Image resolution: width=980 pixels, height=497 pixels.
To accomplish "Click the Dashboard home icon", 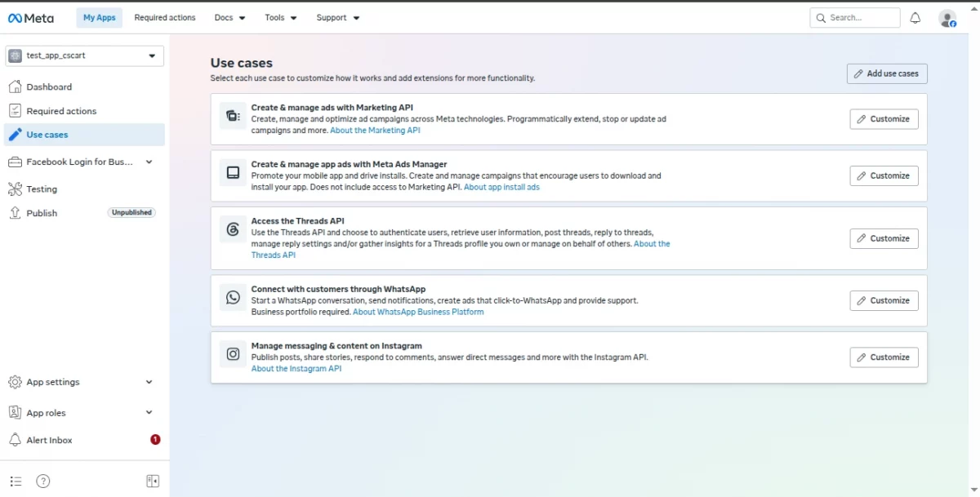I will (15, 87).
